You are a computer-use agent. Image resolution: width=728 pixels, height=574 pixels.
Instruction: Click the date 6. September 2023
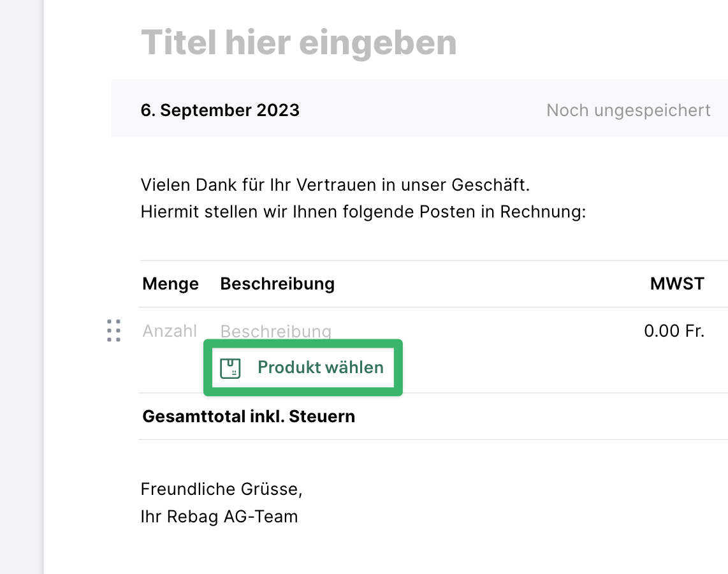[220, 110]
